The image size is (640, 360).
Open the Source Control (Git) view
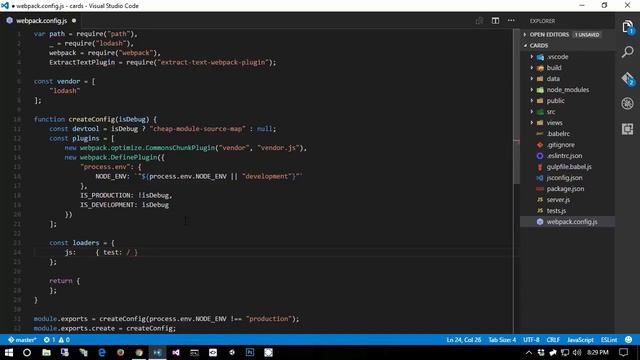(x=627, y=78)
